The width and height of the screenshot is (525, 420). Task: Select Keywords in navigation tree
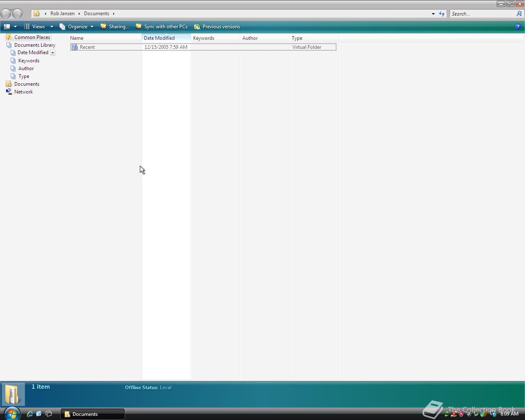click(29, 61)
